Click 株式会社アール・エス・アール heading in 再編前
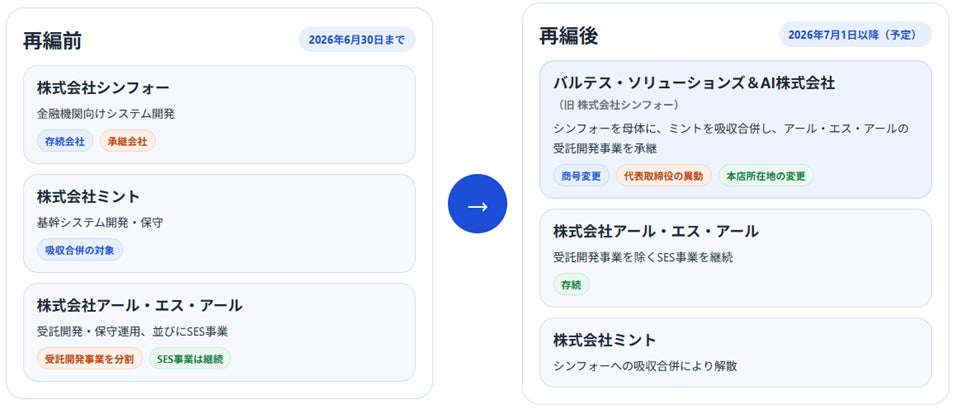Screen dimensions: 956x409 (x=139, y=305)
